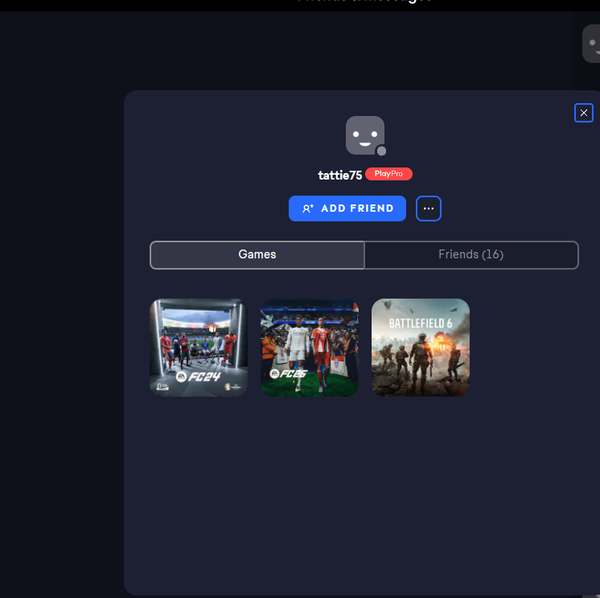Open the Battlefield 6 game tile

click(x=421, y=347)
